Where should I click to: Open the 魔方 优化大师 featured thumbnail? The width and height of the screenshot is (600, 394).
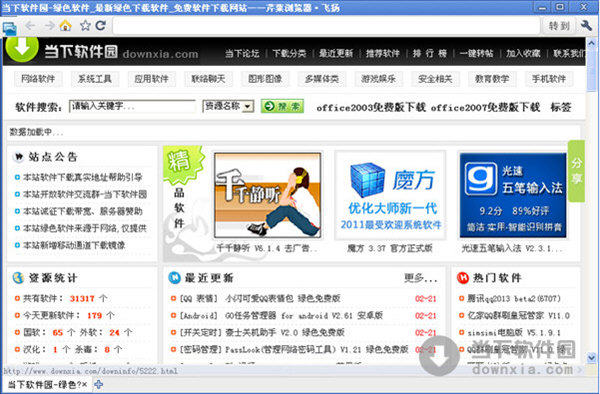click(390, 195)
